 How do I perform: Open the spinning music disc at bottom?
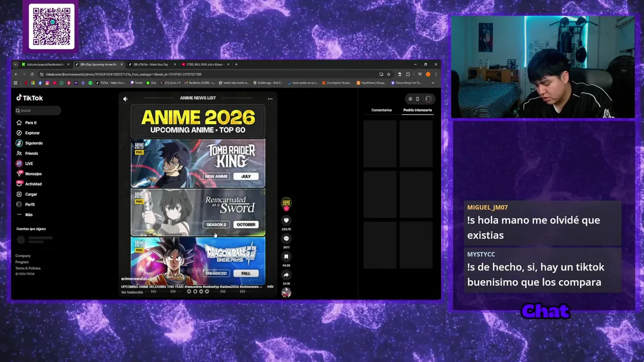(286, 293)
